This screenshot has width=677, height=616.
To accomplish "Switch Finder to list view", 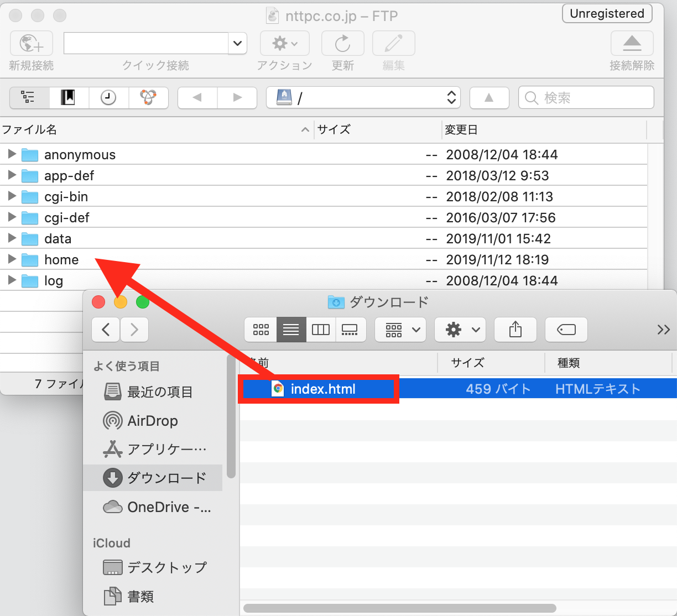I will 291,330.
